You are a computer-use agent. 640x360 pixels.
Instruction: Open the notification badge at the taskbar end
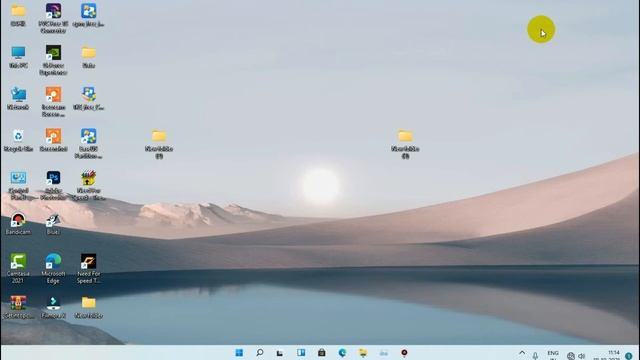click(x=629, y=356)
